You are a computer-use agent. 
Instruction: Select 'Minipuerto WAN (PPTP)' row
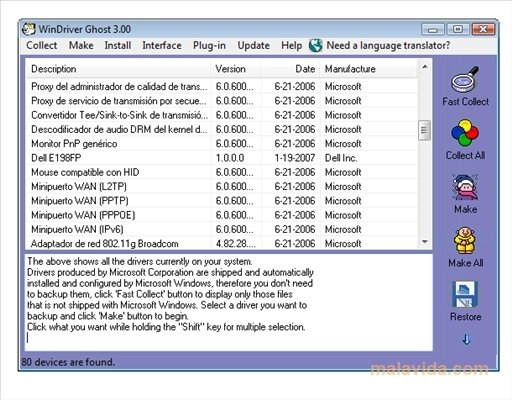[x=222, y=201]
